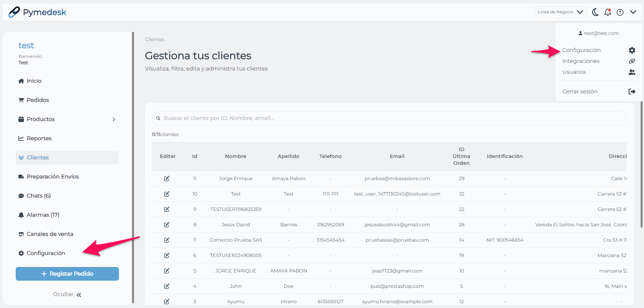Click users icon beside Usuarios
The width and height of the screenshot is (644, 308).
pyautogui.click(x=632, y=72)
